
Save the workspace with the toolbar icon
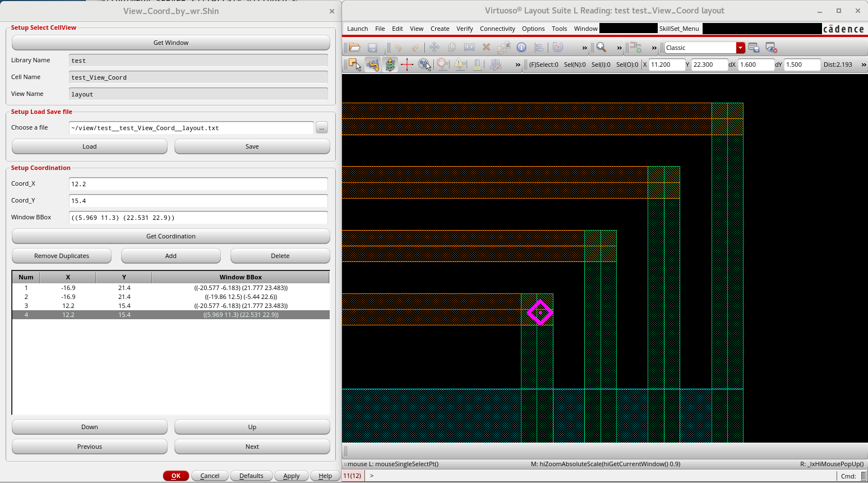pos(754,48)
